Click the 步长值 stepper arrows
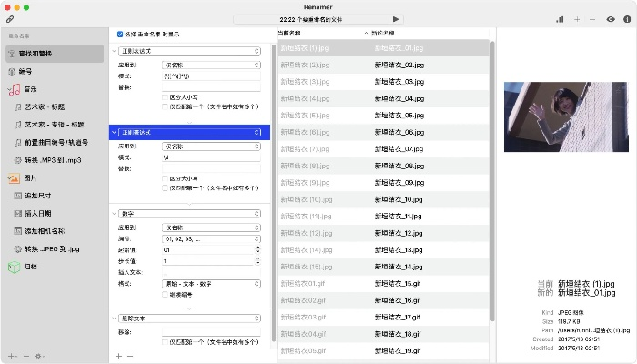Viewport: 637px width, 364px height. click(x=258, y=261)
